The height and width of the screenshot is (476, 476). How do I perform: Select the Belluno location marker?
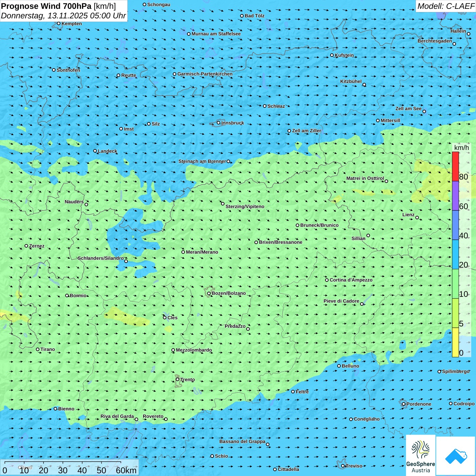tap(339, 366)
